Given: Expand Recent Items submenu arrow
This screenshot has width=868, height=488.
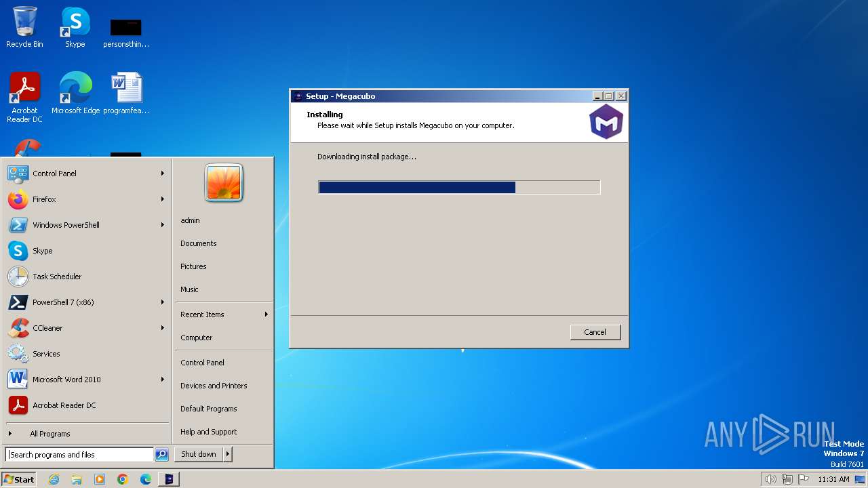Looking at the screenshot, I should coord(267,314).
